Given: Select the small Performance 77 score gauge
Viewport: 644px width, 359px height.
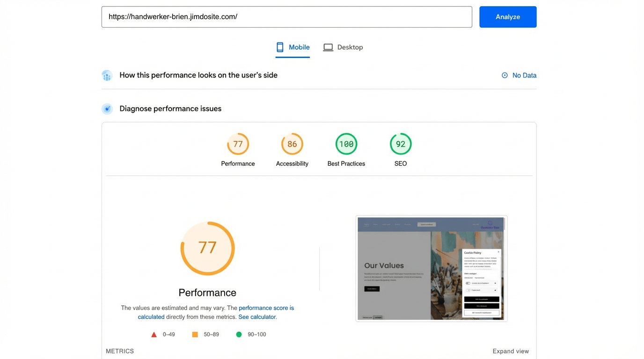Looking at the screenshot, I should 238,144.
